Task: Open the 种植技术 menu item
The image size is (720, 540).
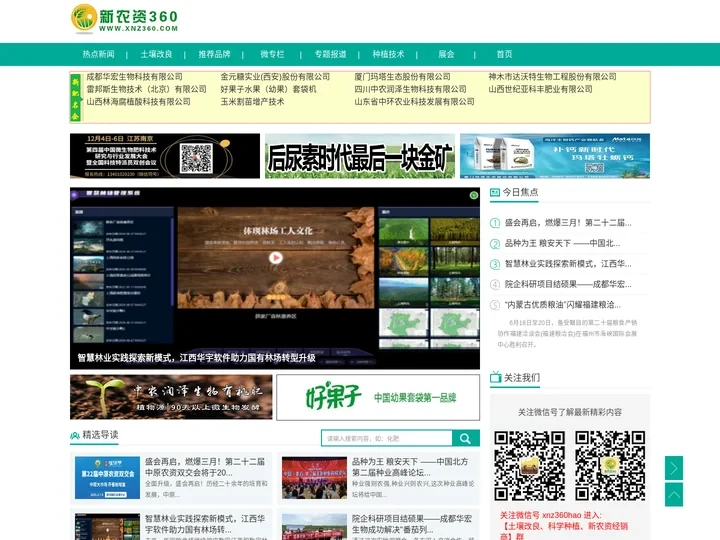Action: coord(388,54)
